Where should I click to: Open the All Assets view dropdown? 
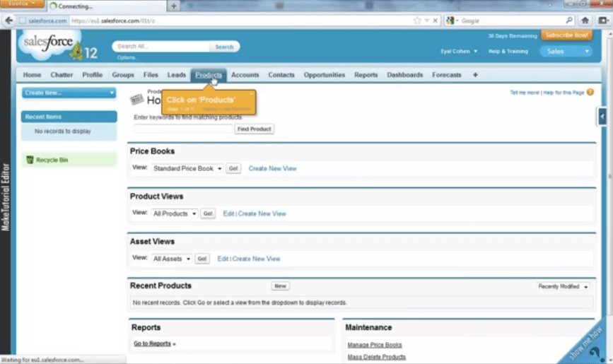(x=172, y=259)
